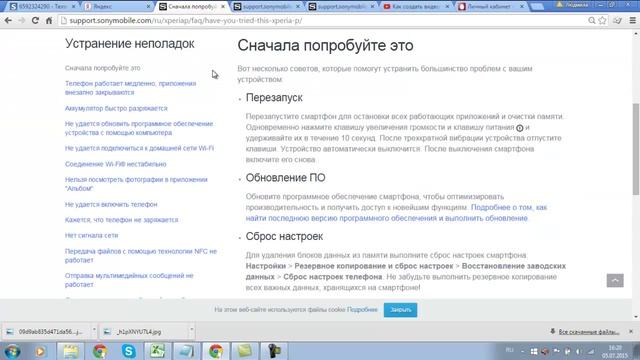Bookmark this page with the star icon
640x360 pixels.
[602, 20]
